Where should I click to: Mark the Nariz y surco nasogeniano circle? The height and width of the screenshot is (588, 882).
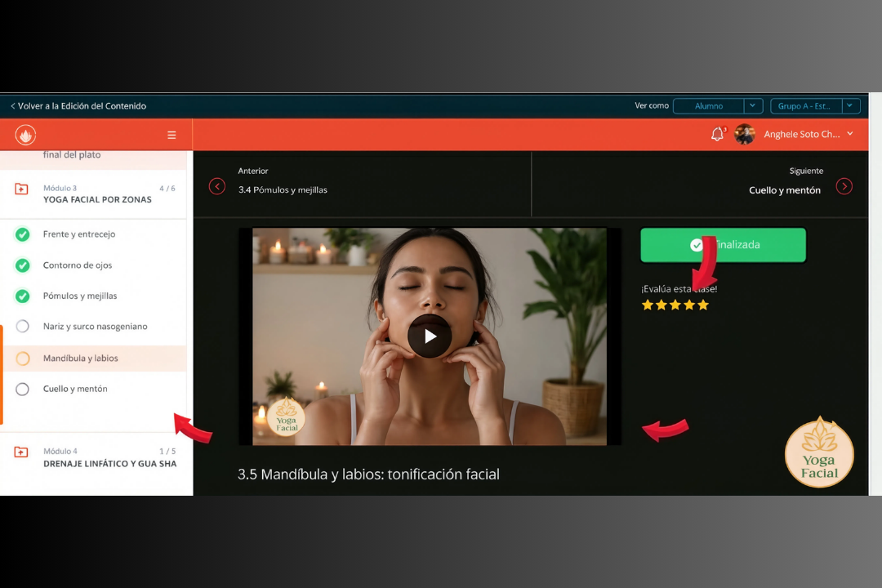pos(23,327)
